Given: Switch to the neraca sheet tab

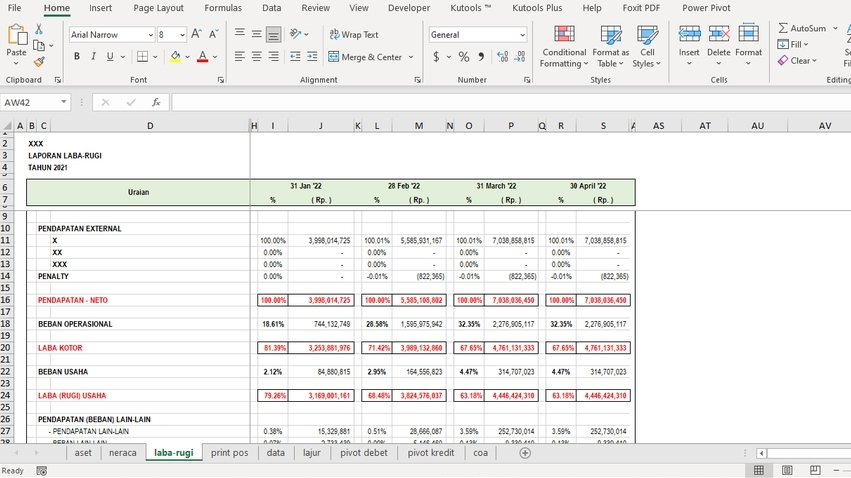Looking at the screenshot, I should tap(123, 452).
